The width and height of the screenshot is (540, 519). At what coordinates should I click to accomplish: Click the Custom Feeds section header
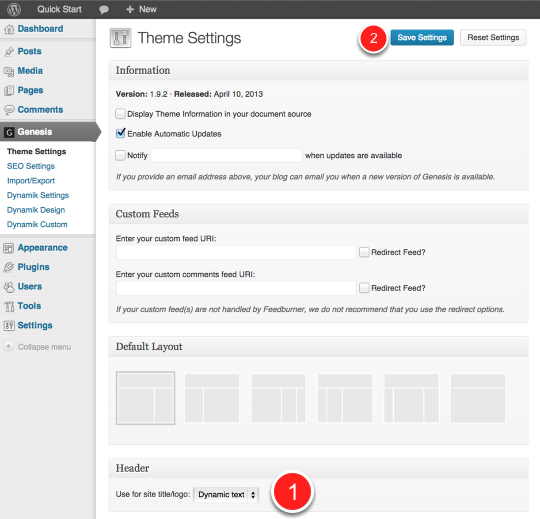coord(319,214)
